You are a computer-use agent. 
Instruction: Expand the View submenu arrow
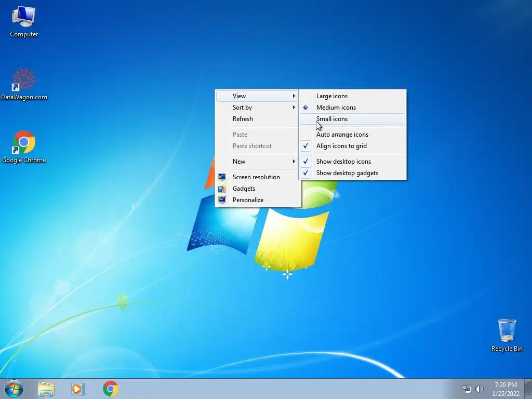point(294,96)
